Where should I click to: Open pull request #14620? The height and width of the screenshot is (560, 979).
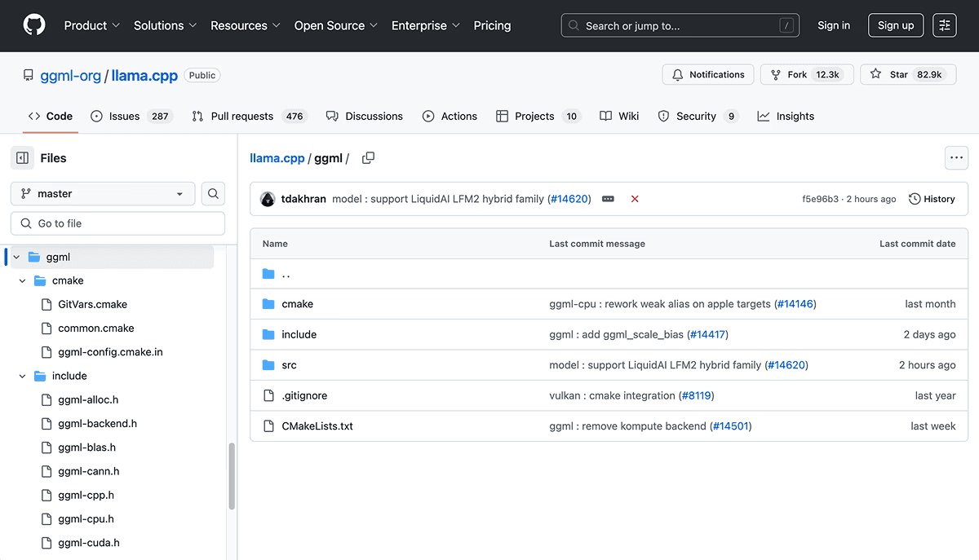(569, 198)
